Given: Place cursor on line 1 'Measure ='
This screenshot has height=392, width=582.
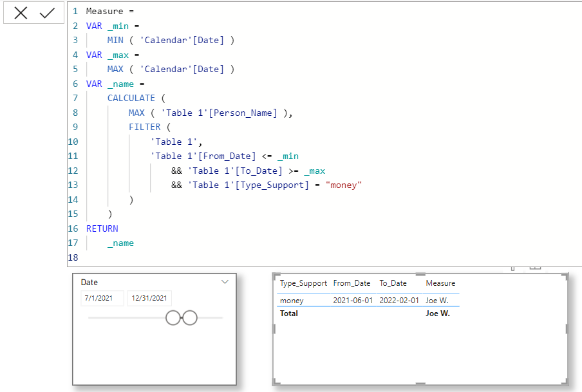Looking at the screenshot, I should tap(110, 12).
